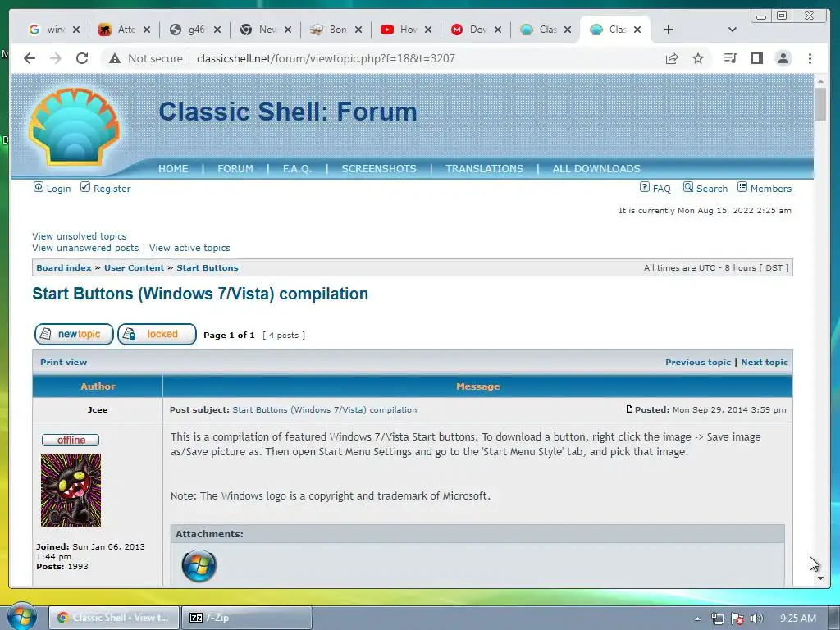The height and width of the screenshot is (630, 840).
Task: Switch to the Google 'win' tab
Action: point(52,30)
